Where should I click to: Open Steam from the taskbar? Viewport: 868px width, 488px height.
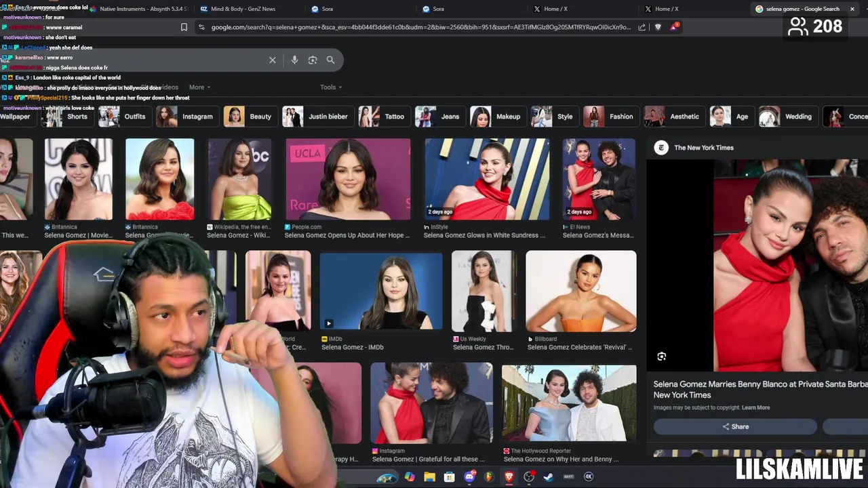coord(549,477)
